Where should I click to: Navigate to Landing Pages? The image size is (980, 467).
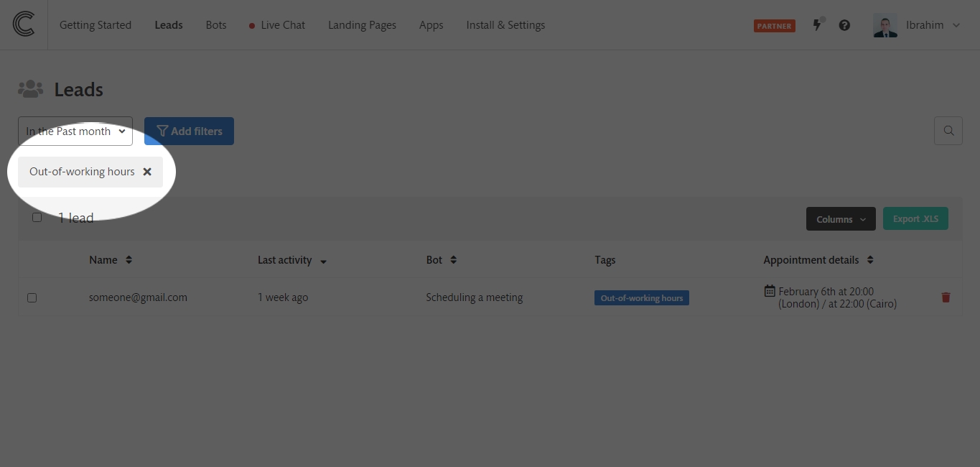(x=362, y=25)
